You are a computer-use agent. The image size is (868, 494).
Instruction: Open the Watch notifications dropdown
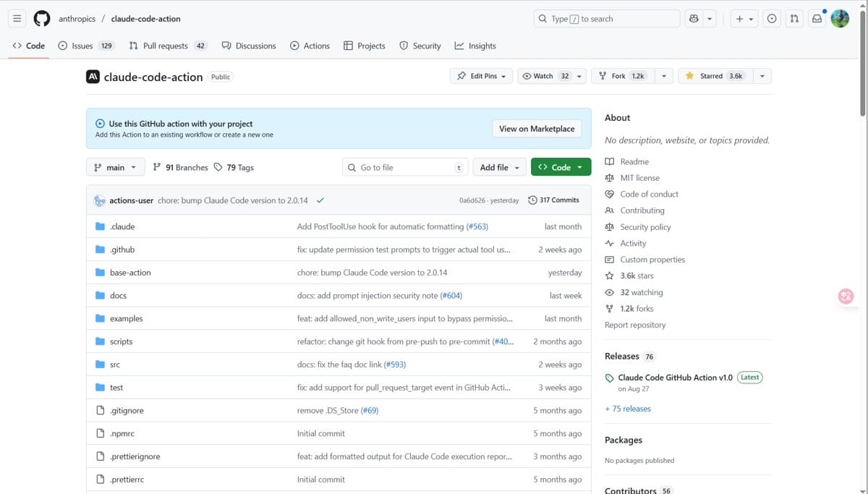[x=552, y=76]
